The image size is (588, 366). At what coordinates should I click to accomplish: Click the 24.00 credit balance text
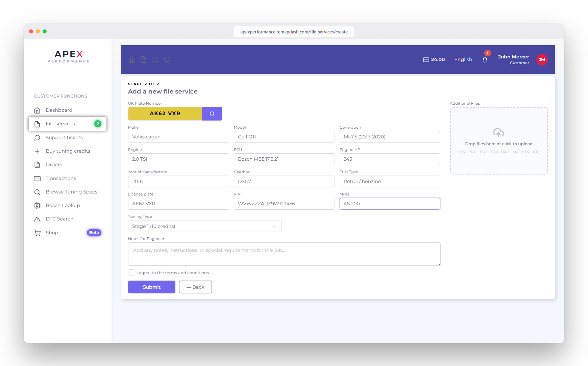(438, 59)
